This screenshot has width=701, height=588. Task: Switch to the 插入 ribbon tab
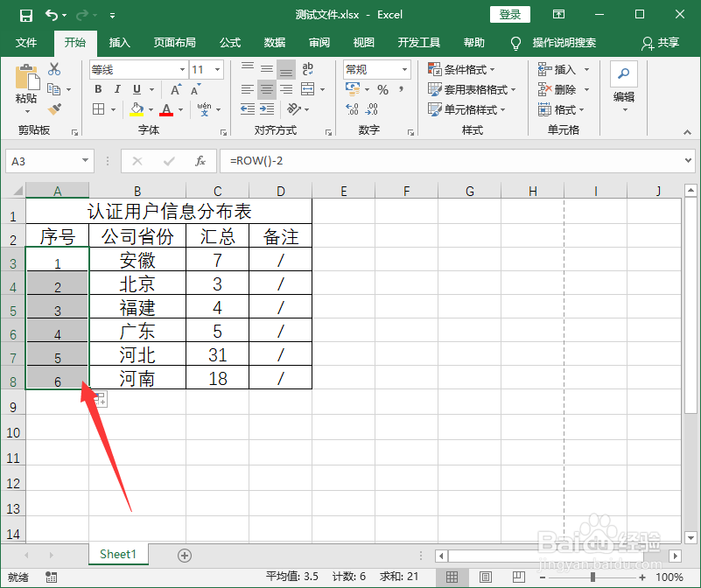119,41
